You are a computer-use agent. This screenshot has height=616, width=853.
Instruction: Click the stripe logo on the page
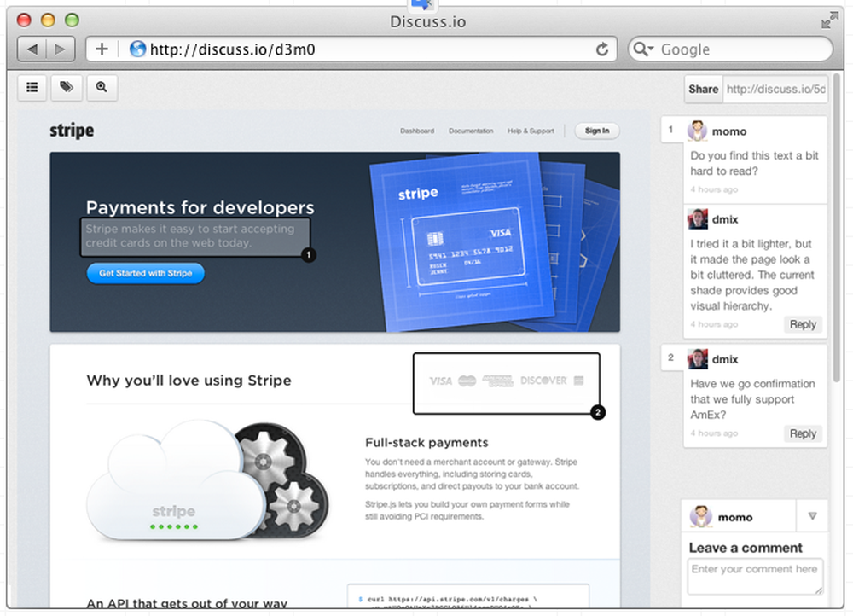coord(72,131)
